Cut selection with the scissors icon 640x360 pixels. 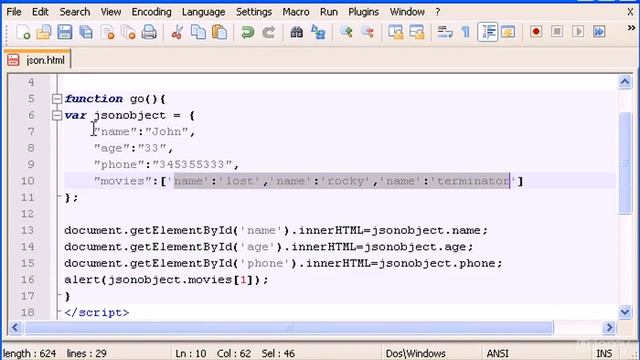tap(177, 32)
